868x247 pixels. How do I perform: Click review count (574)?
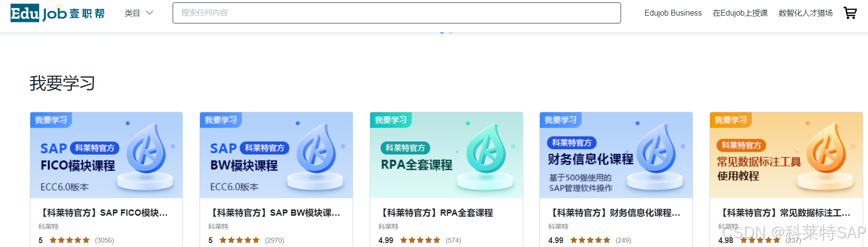(x=453, y=240)
